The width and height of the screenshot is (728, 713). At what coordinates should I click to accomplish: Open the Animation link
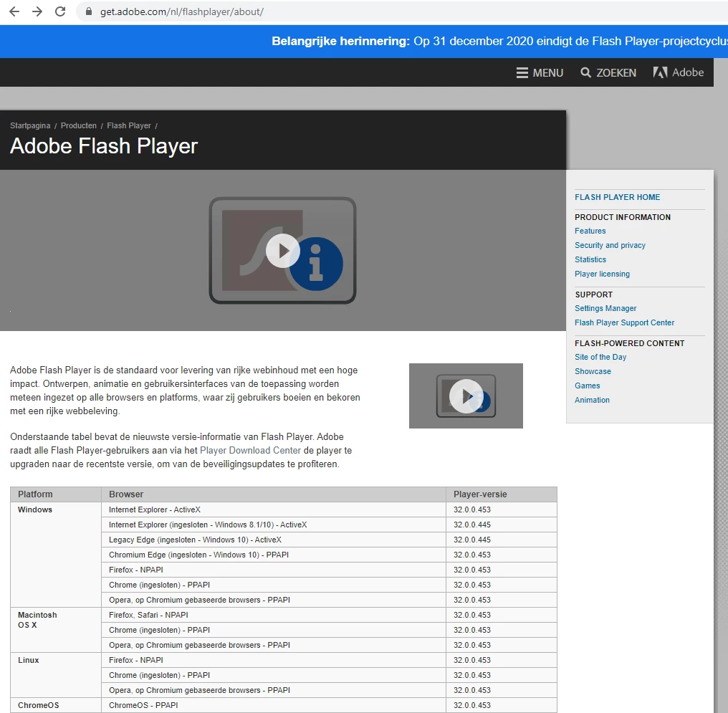pos(592,401)
